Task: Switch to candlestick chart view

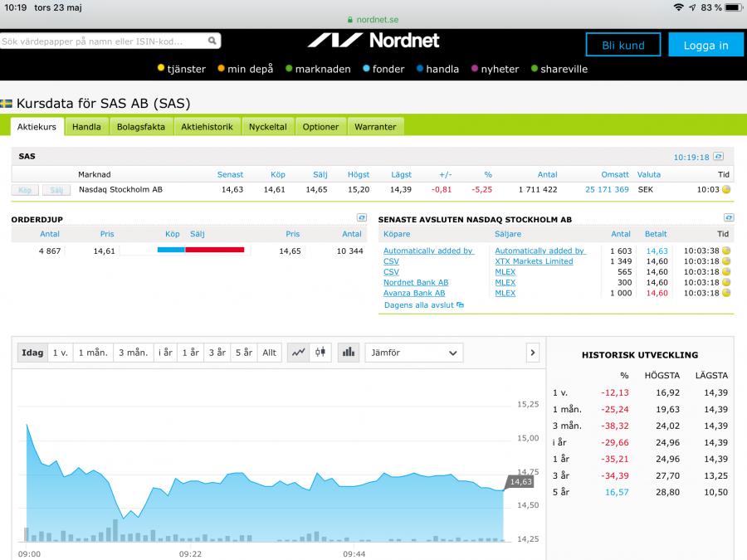Action: coord(320,353)
